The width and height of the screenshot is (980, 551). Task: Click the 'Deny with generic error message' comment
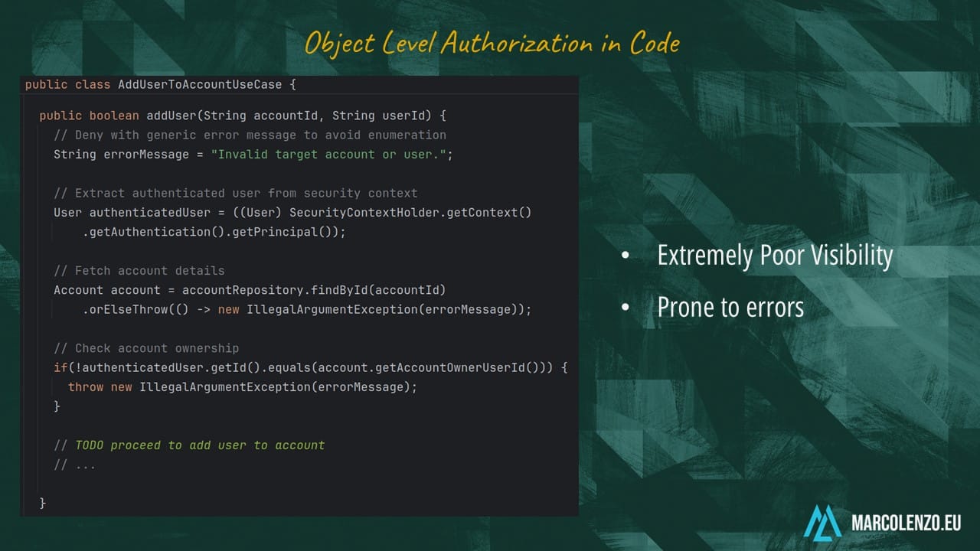point(250,135)
